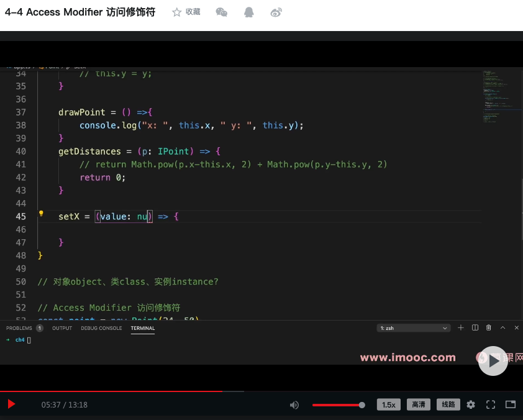The width and height of the screenshot is (523, 420).
Task: Click the comment on line 50
Action: [x=128, y=281]
